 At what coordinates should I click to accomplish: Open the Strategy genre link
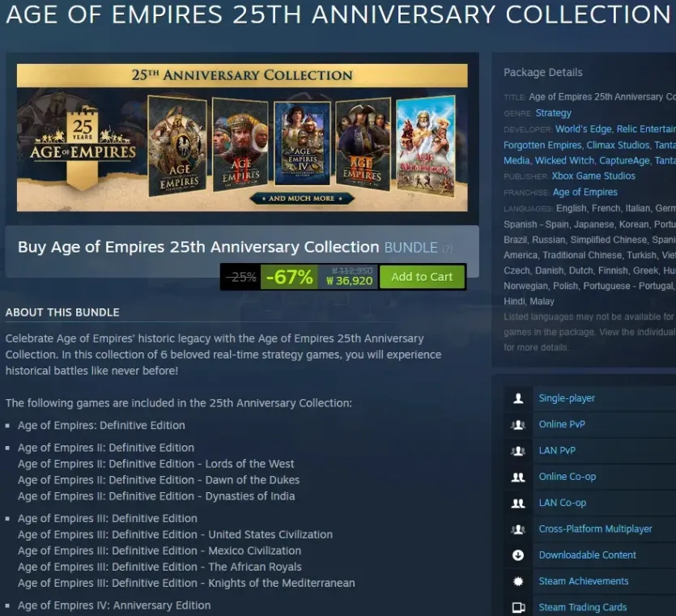pos(553,113)
